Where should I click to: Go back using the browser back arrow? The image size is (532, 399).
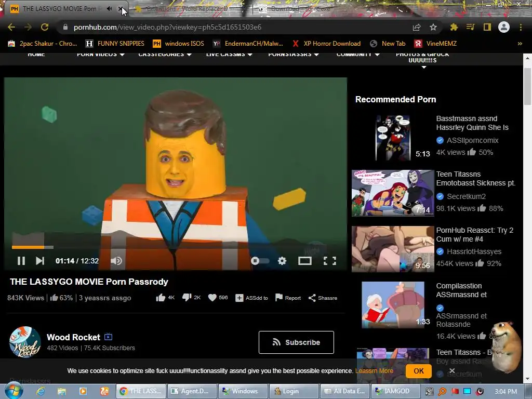coord(11,27)
